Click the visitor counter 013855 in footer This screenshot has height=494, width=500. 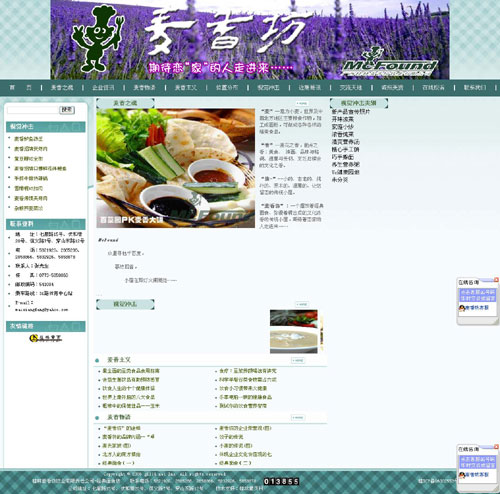pyautogui.click(x=281, y=481)
